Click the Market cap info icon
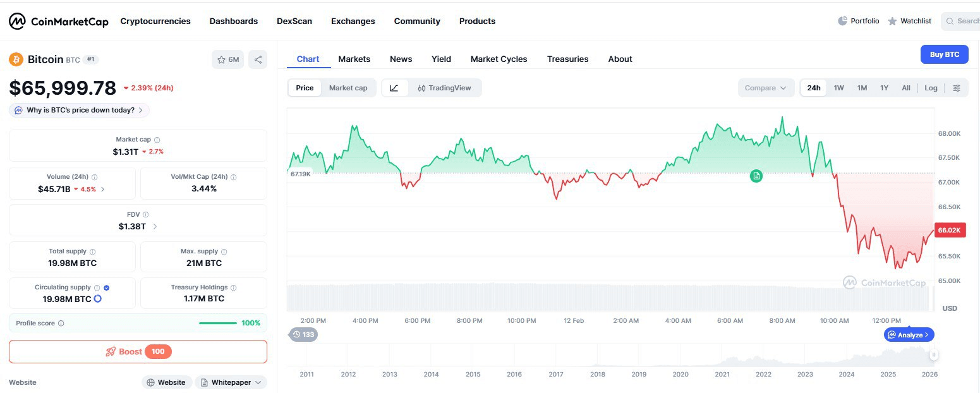 point(157,140)
